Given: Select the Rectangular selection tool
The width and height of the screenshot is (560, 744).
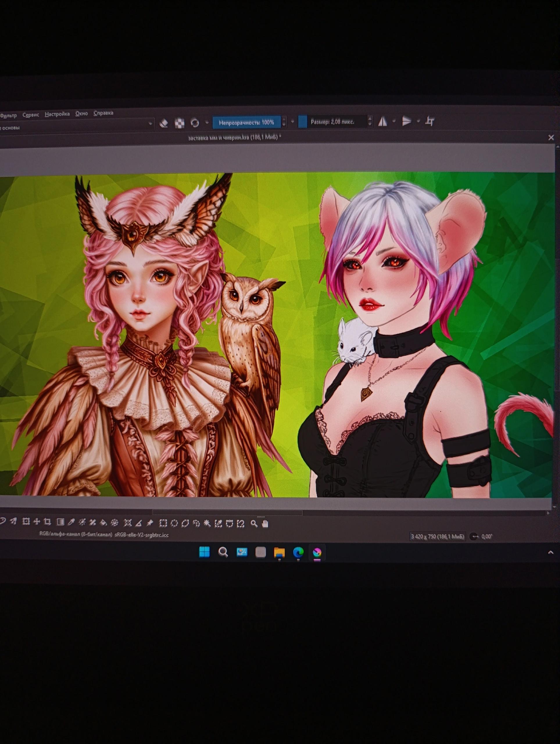Looking at the screenshot, I should (163, 523).
